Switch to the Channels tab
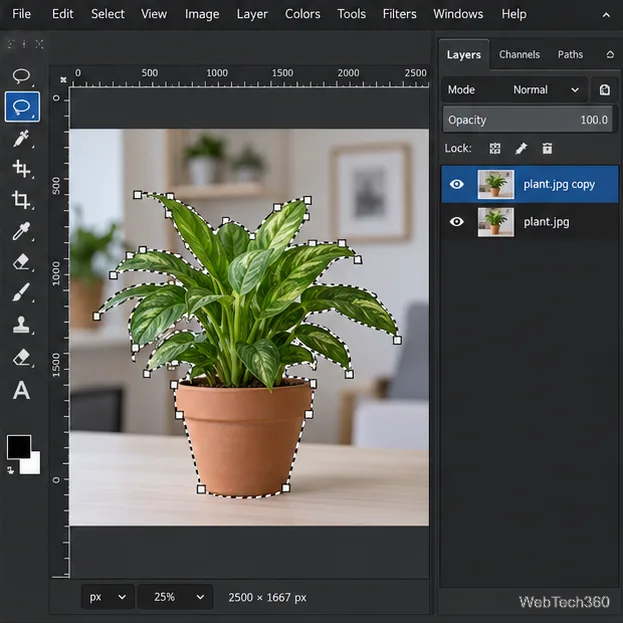 (519, 54)
